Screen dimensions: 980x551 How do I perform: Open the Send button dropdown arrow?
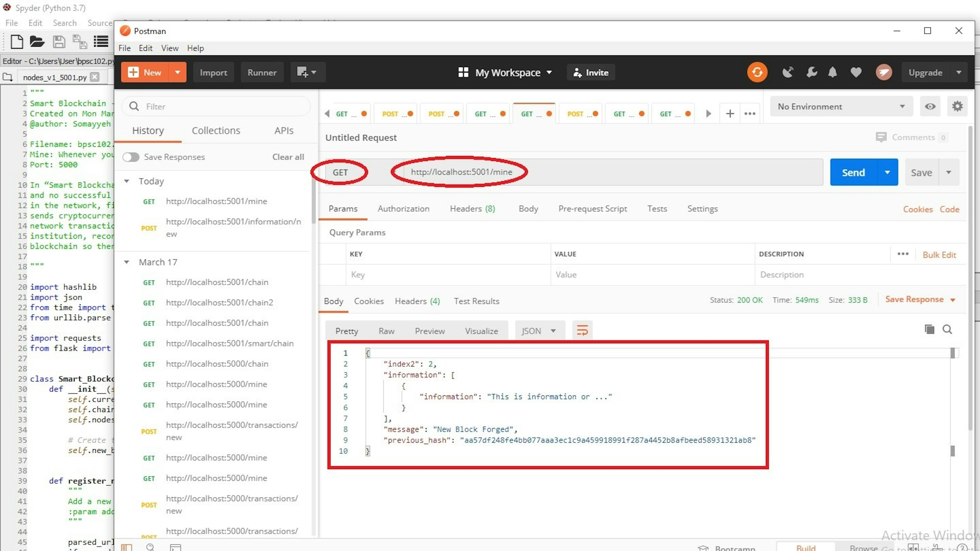(x=887, y=172)
